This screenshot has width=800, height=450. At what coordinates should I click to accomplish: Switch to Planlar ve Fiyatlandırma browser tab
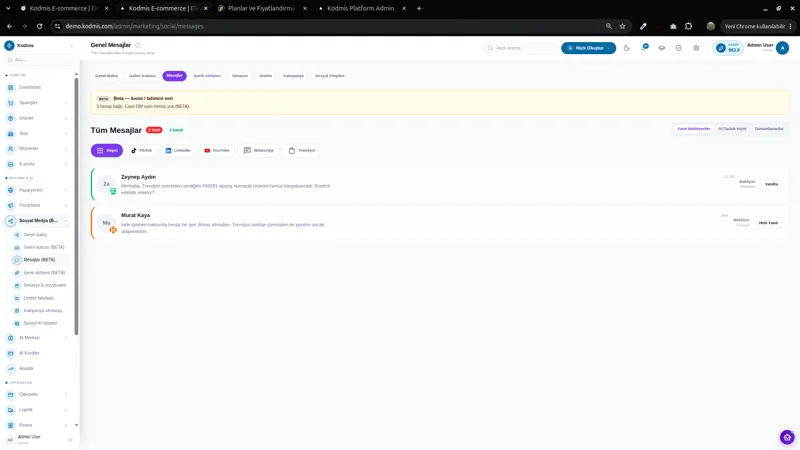point(261,8)
